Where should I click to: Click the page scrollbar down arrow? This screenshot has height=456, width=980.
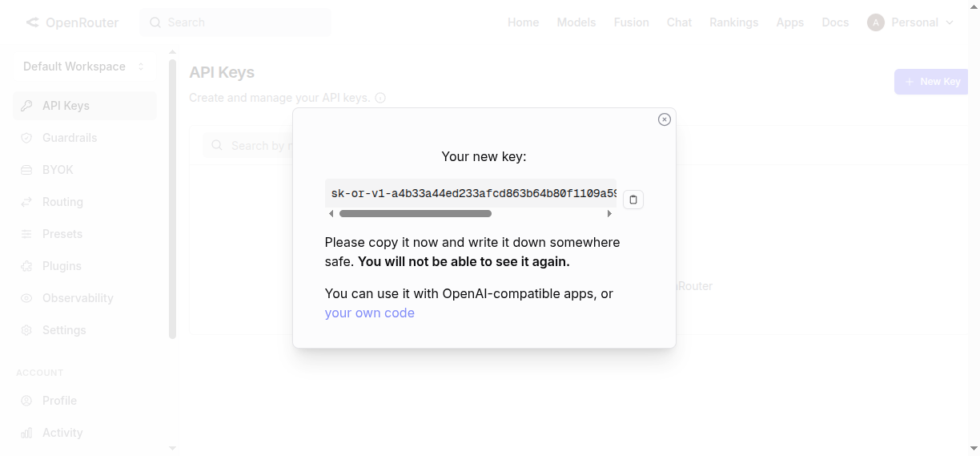pos(974,449)
